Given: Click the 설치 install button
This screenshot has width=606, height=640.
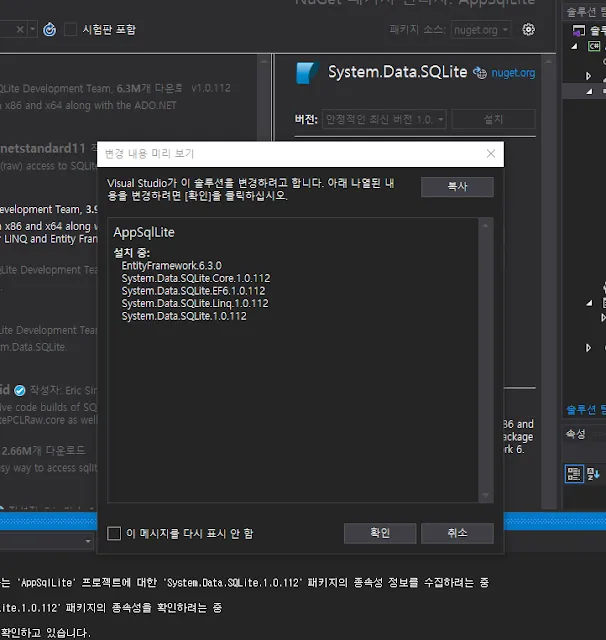Looking at the screenshot, I should tap(493, 119).
